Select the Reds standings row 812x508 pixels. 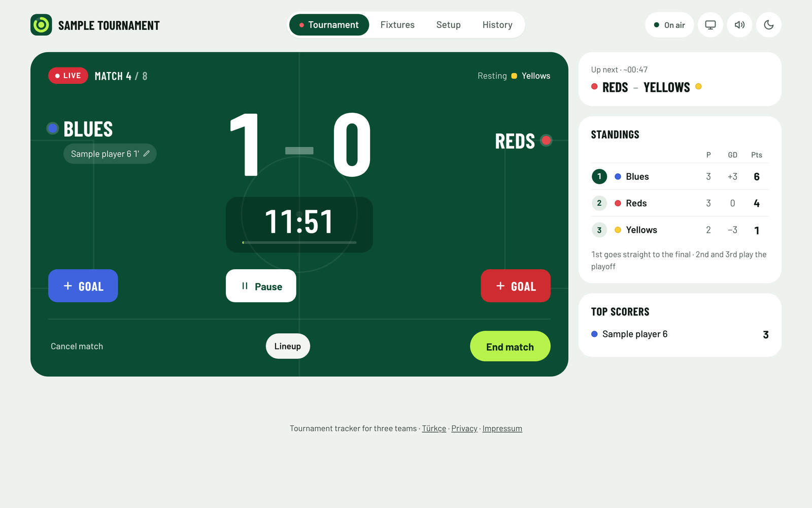(680, 203)
